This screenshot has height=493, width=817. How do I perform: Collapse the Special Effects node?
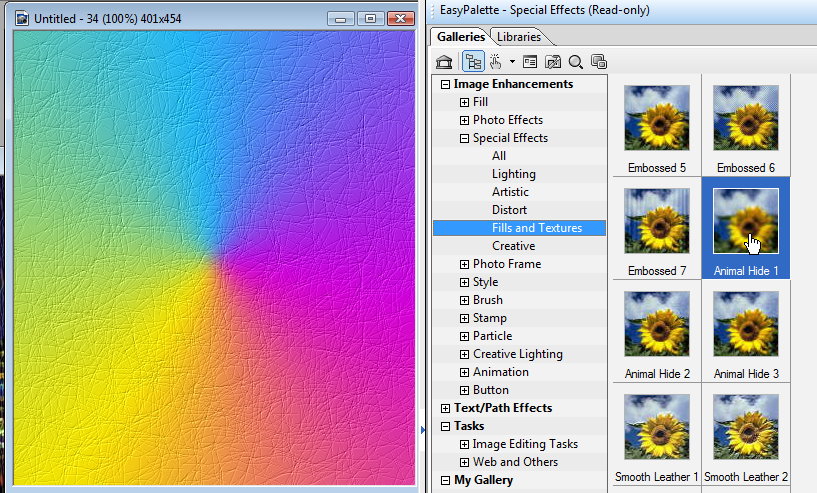(464, 139)
